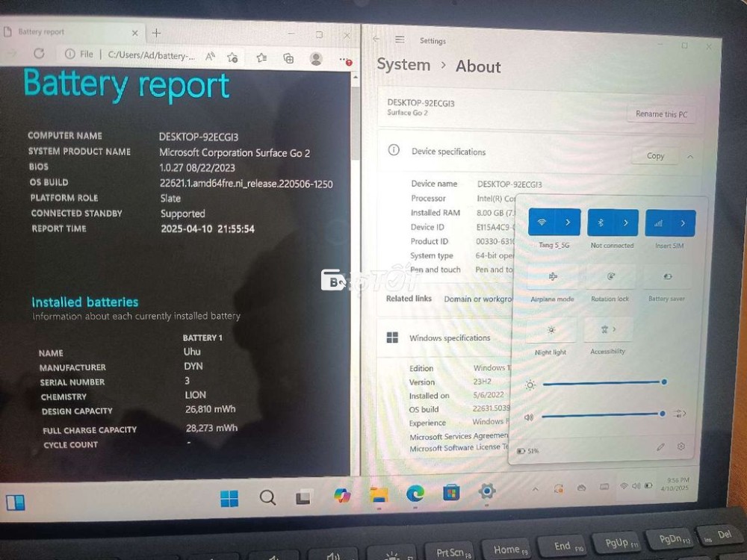This screenshot has width=747, height=560.
Task: Click the Installed batteries heading
Action: click(85, 302)
